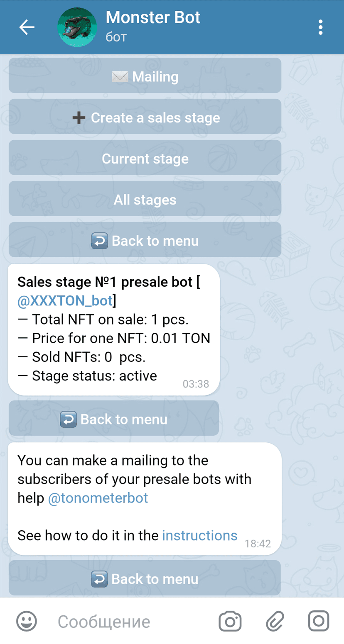Open the three-dot options menu
344x644 pixels.
tap(320, 27)
